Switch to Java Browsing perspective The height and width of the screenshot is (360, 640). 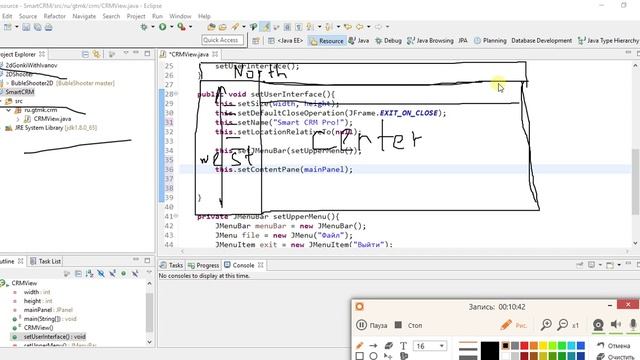tap(430, 40)
